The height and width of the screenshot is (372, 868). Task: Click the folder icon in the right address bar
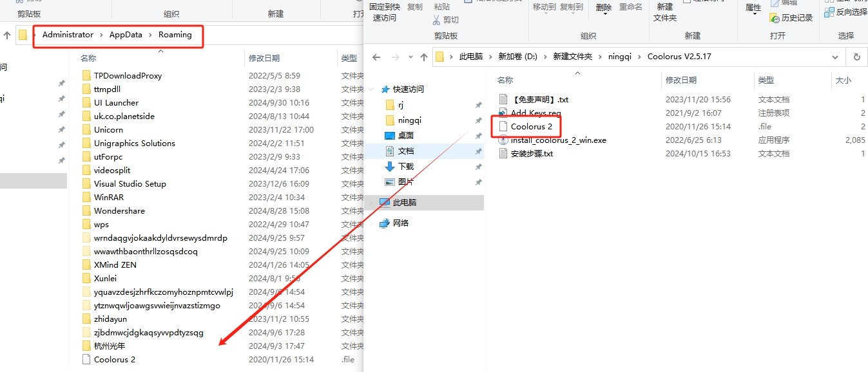(440, 57)
